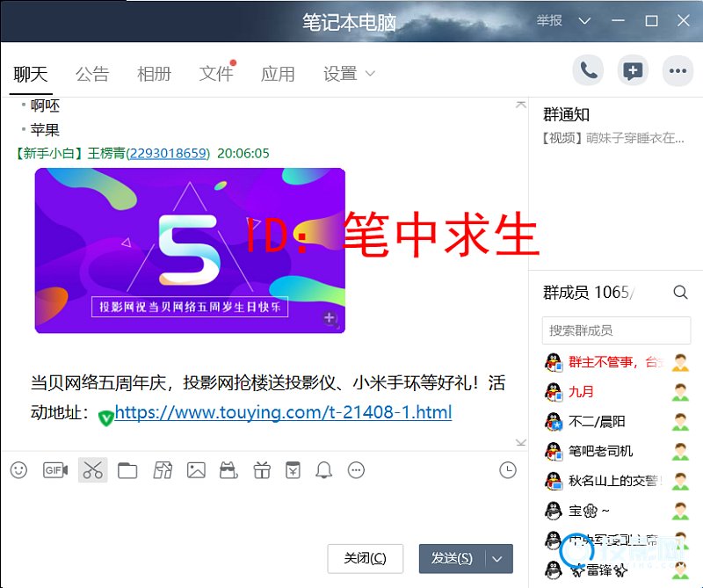Click the stacked documents icon in input toolbar
703x588 pixels.
(163, 470)
